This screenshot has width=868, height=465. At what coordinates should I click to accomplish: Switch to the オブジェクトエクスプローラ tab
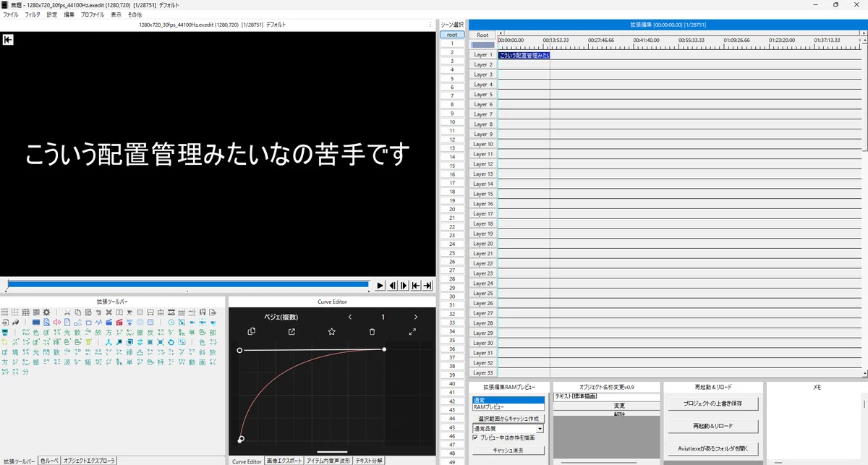[x=89, y=461]
